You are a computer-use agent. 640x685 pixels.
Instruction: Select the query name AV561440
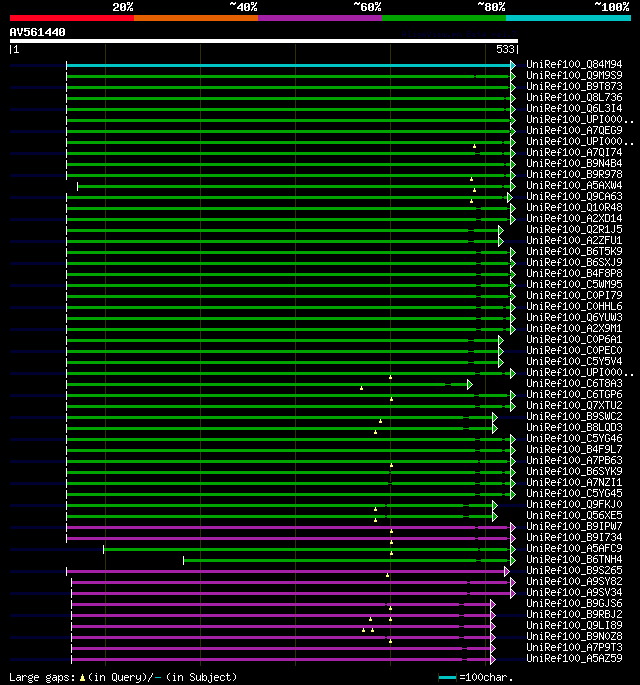tap(38, 32)
